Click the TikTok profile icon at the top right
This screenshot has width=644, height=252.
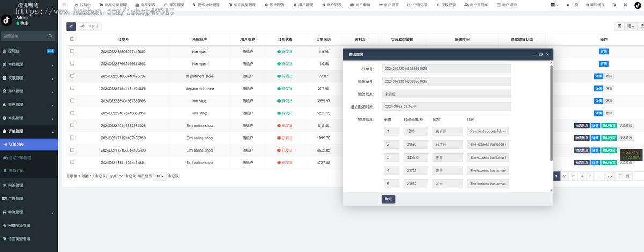pyautogui.click(x=638, y=5)
